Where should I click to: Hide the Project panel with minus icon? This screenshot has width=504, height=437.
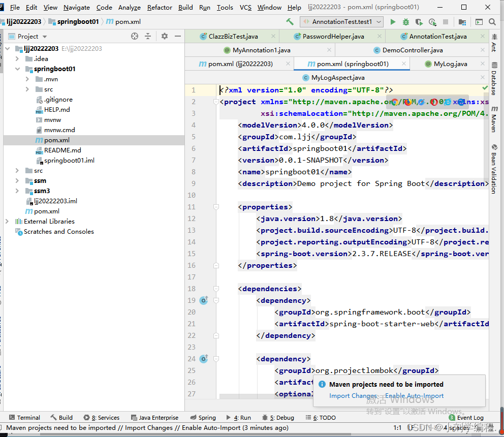pos(178,37)
